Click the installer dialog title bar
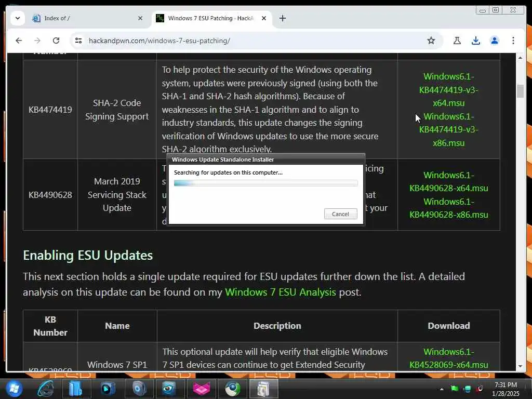The height and width of the screenshot is (399, 532). tap(265, 159)
